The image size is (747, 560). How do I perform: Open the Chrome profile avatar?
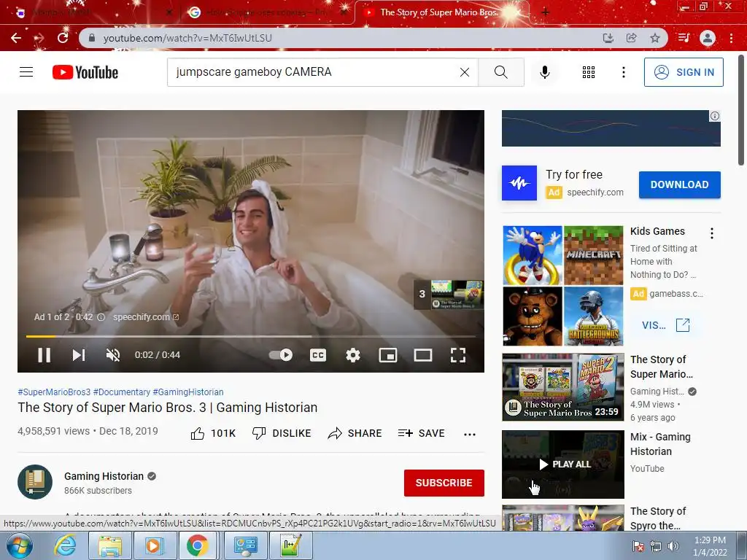pos(708,38)
